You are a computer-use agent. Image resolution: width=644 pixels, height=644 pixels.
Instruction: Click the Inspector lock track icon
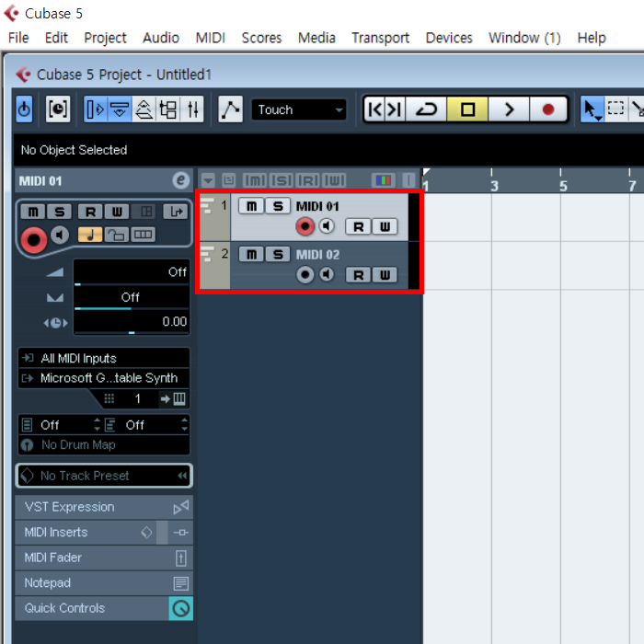(x=117, y=235)
